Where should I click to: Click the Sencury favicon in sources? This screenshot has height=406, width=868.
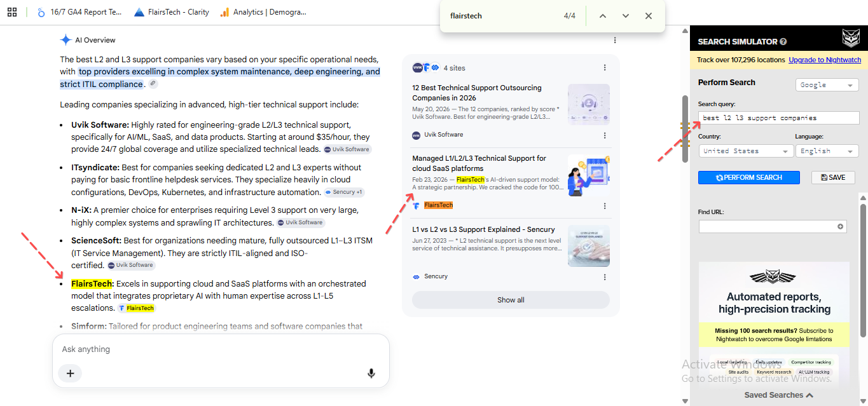click(417, 276)
